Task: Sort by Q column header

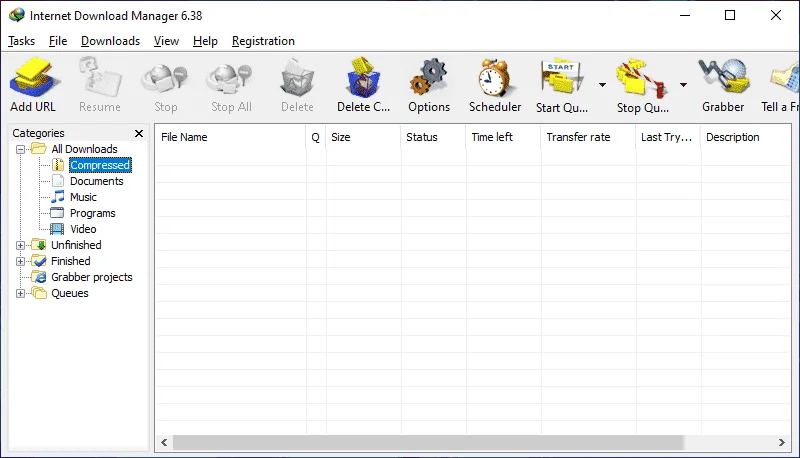Action: [x=316, y=137]
